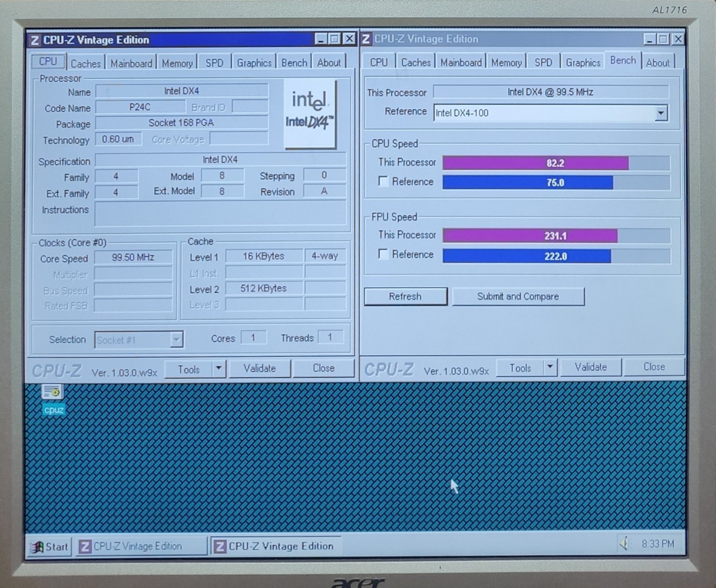This screenshot has width=716, height=588.
Task: Select the Intel DX4-100 reference combo box
Action: tap(550, 113)
